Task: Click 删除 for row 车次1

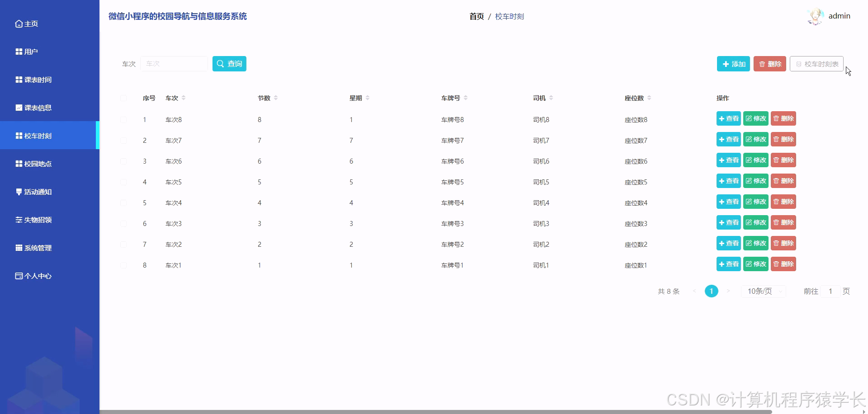Action: coord(783,264)
